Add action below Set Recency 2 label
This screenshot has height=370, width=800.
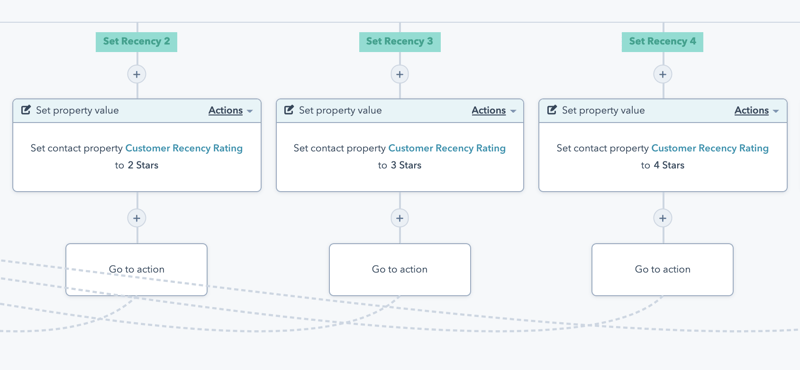(137, 75)
